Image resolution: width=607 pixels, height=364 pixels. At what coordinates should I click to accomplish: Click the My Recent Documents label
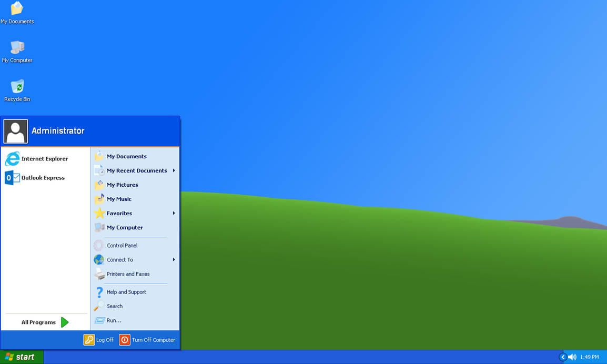(x=137, y=171)
